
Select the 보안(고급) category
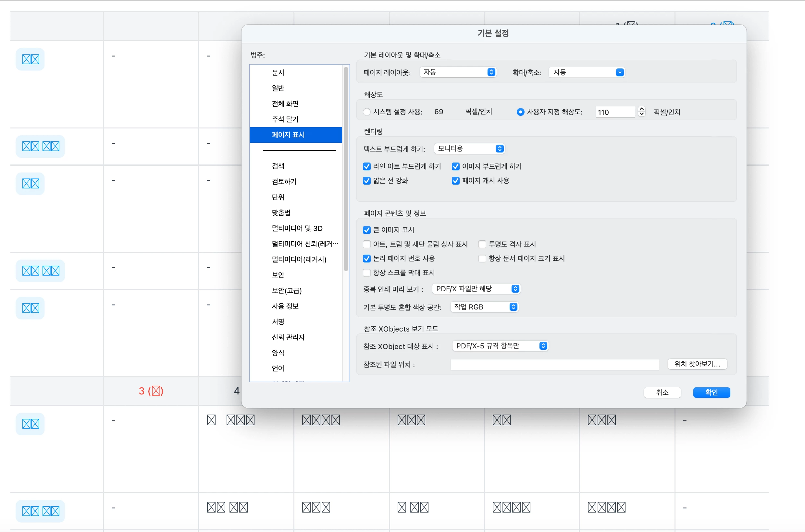pos(287,290)
